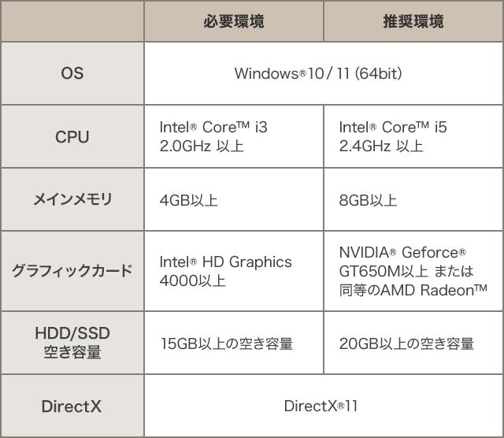Click the 必要環境 column header
Image resolution: width=504 pixels, height=438 pixels.
234,21
